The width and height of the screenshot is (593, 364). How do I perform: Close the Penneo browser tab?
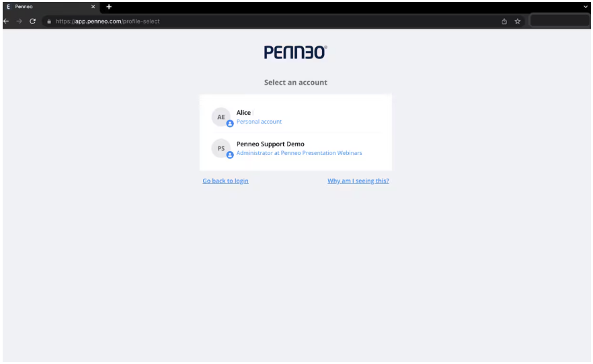tap(93, 7)
